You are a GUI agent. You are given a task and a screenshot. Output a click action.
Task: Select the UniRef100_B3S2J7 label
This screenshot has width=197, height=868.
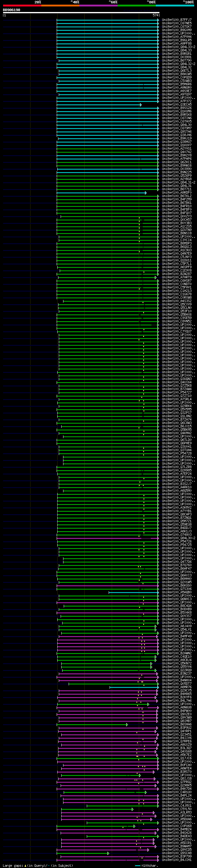click(177, 484)
